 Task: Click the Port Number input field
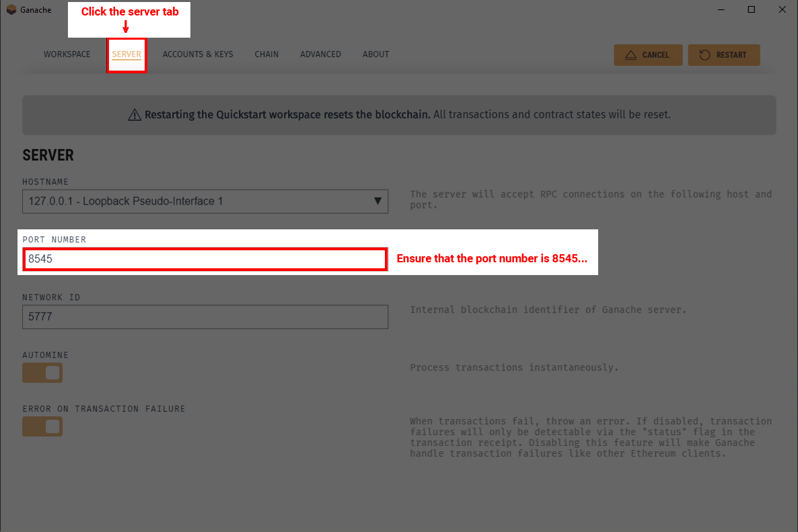[x=205, y=259]
